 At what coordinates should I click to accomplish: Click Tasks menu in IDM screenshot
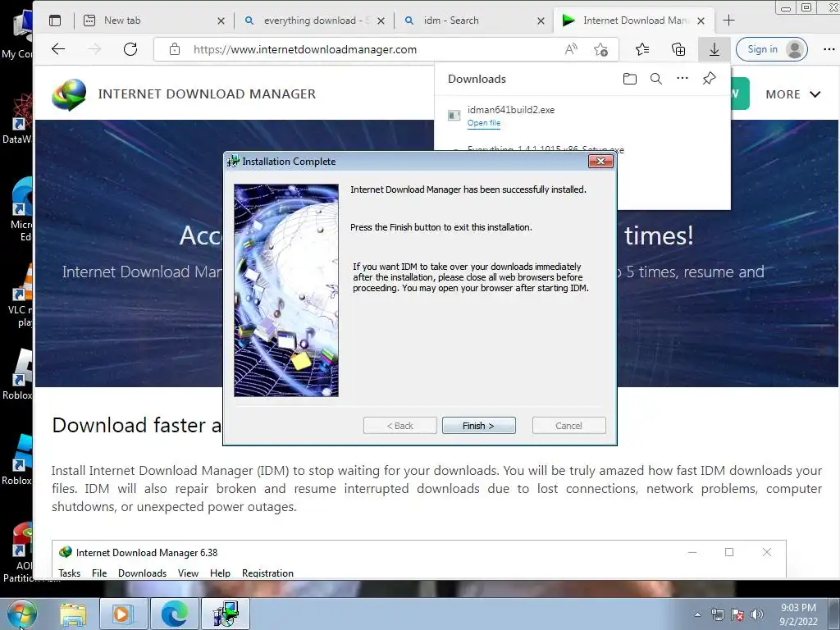pyautogui.click(x=69, y=573)
